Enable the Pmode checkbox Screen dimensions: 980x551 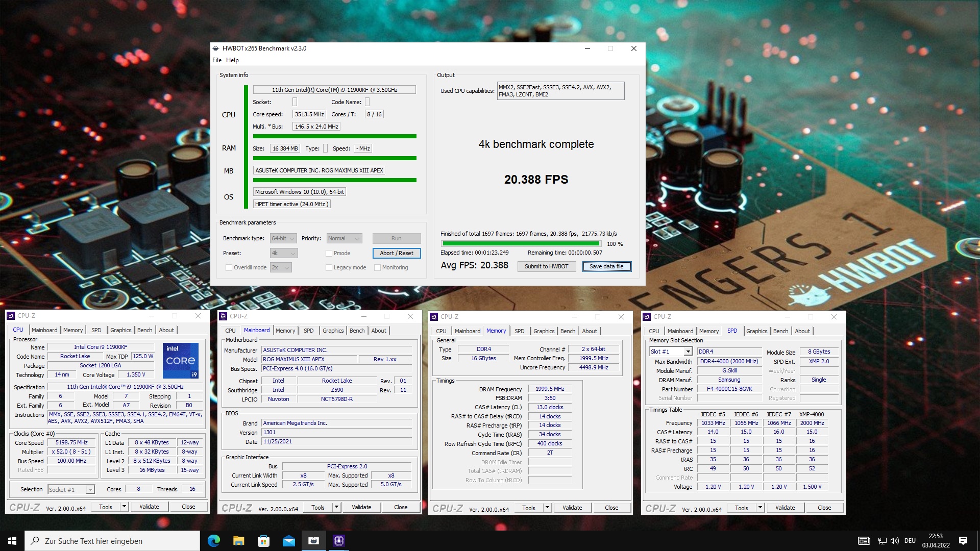[329, 253]
